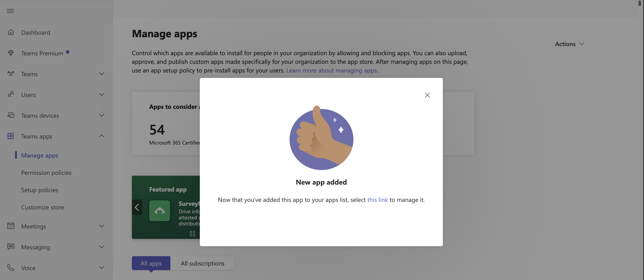The height and width of the screenshot is (280, 644).
Task: Select the Meetings calendar icon
Action: coord(11,226)
